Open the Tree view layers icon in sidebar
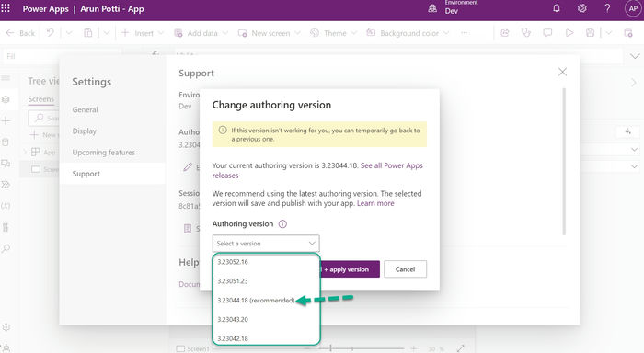The image size is (644, 353). (6, 99)
